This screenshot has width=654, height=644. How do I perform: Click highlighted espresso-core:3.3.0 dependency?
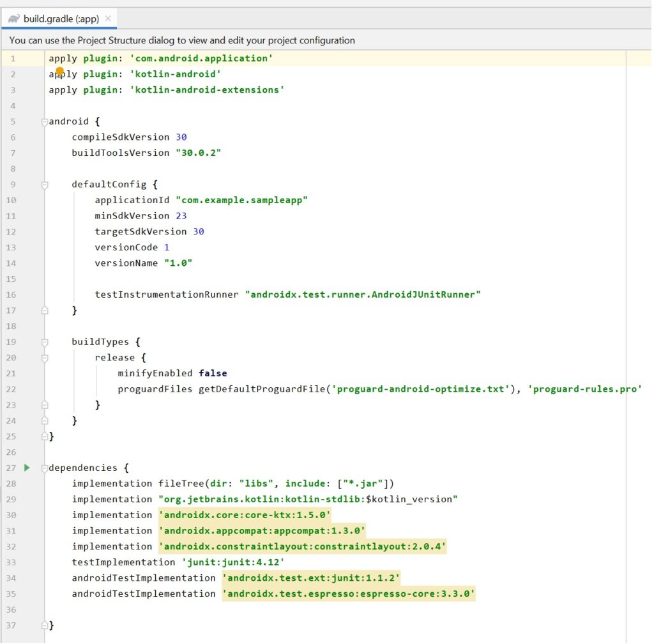348,594
